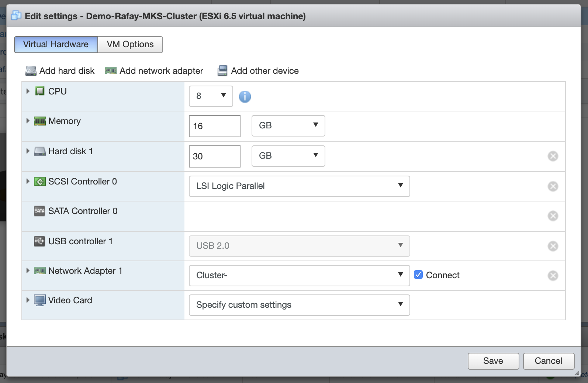Click the Save button
The width and height of the screenshot is (588, 383).
[x=494, y=361]
